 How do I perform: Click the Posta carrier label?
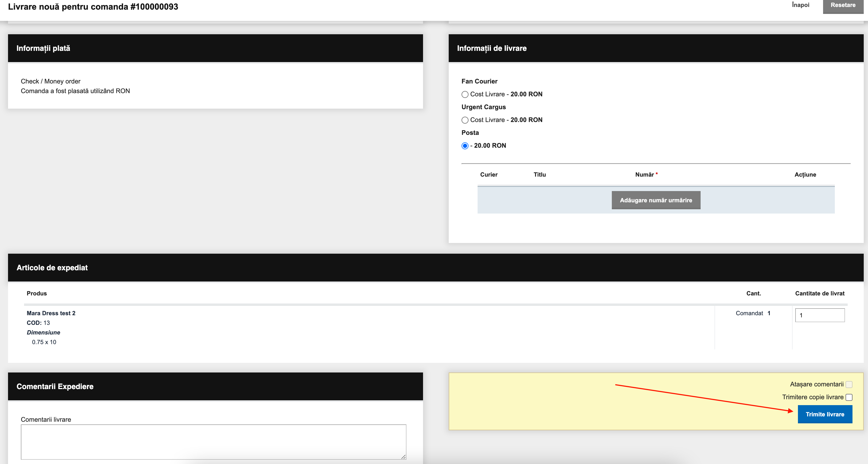pyautogui.click(x=470, y=132)
